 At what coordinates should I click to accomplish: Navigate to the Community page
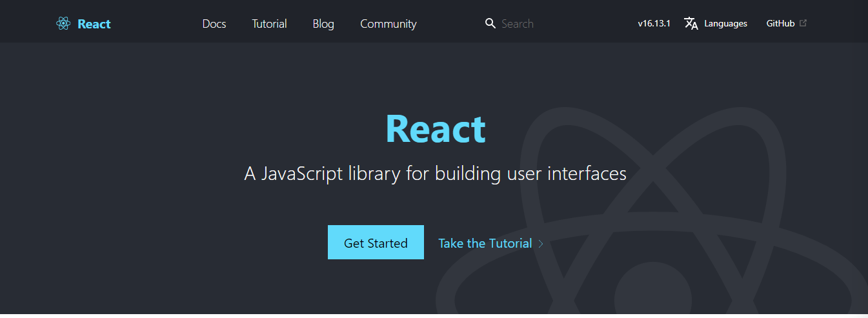(388, 24)
